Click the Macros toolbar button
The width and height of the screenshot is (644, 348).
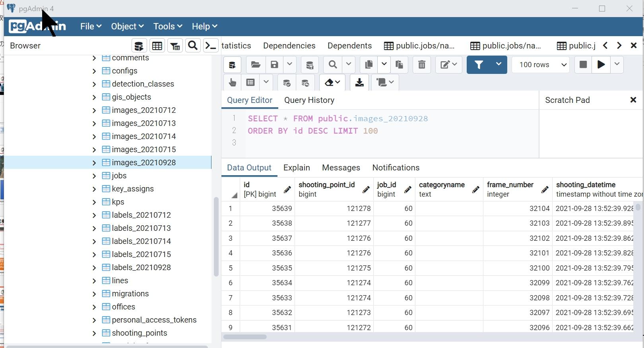(x=385, y=82)
